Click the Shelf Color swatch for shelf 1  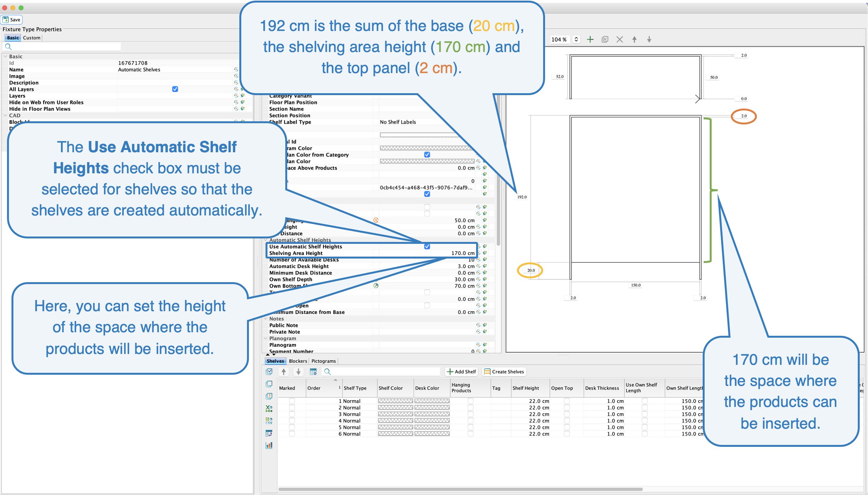(x=395, y=401)
